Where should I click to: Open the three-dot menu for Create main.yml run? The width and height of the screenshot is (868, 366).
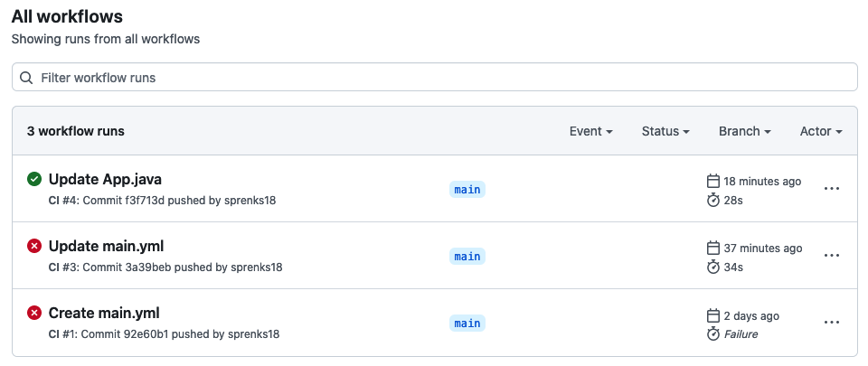pyautogui.click(x=832, y=323)
